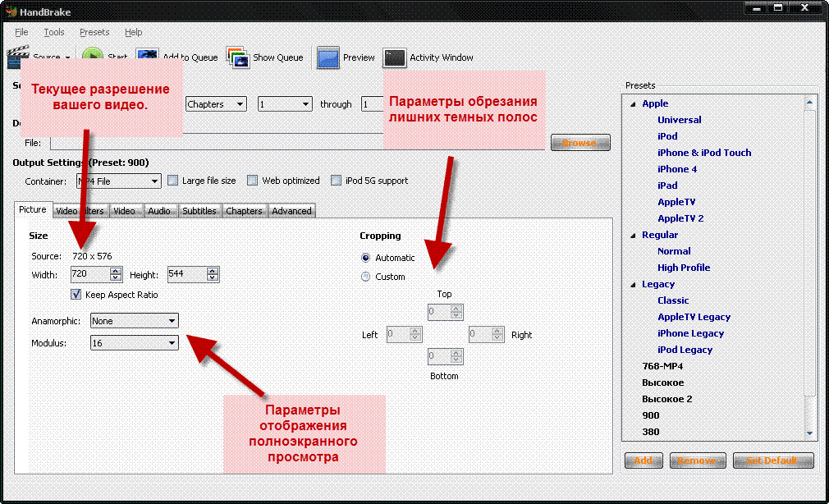
Task: Switch to the Chapters tab
Action: 244,211
